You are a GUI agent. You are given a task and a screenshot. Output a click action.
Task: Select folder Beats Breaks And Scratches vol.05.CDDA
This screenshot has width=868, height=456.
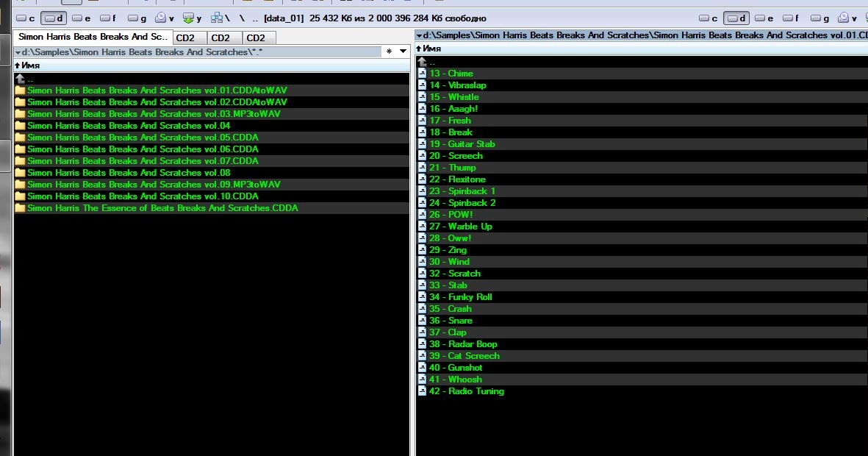[143, 138]
